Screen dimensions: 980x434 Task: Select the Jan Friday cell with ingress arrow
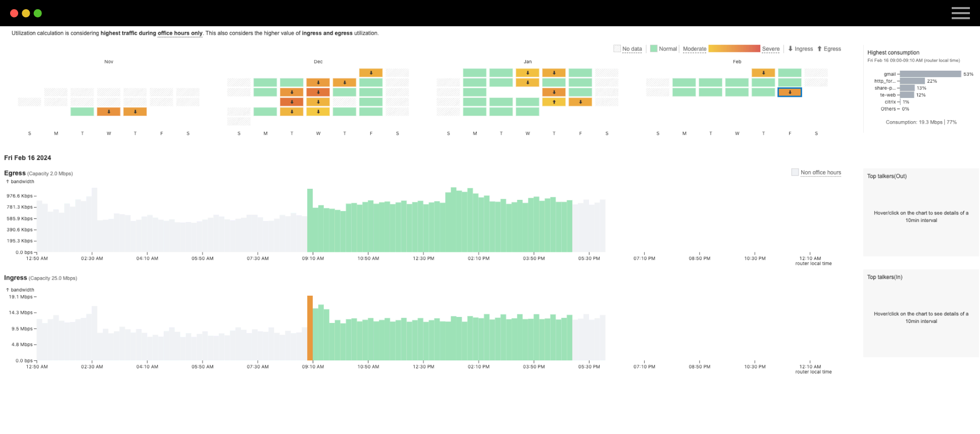click(580, 102)
